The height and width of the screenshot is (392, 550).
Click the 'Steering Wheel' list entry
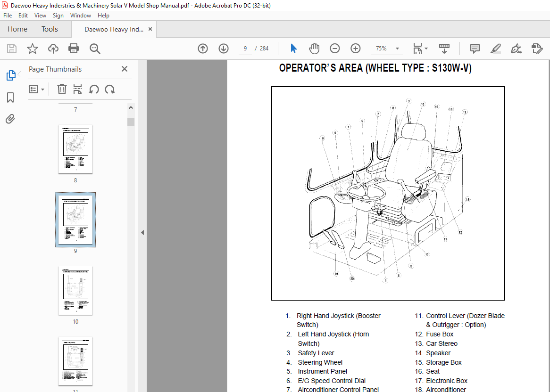(314, 362)
